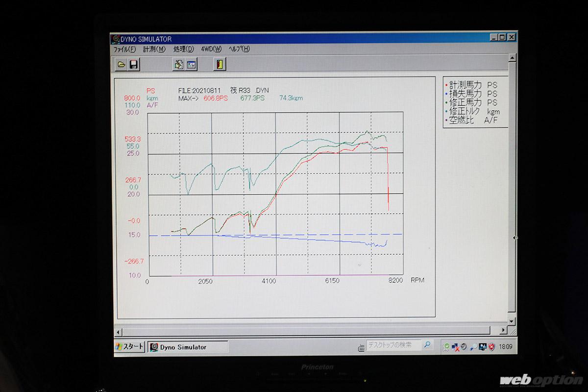Click the monitor icon in system tray

point(482,347)
